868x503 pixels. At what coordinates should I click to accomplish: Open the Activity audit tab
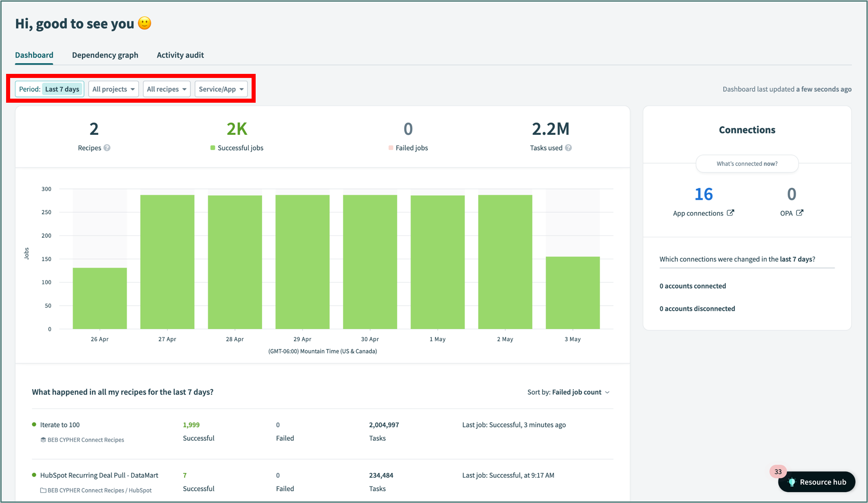click(180, 55)
